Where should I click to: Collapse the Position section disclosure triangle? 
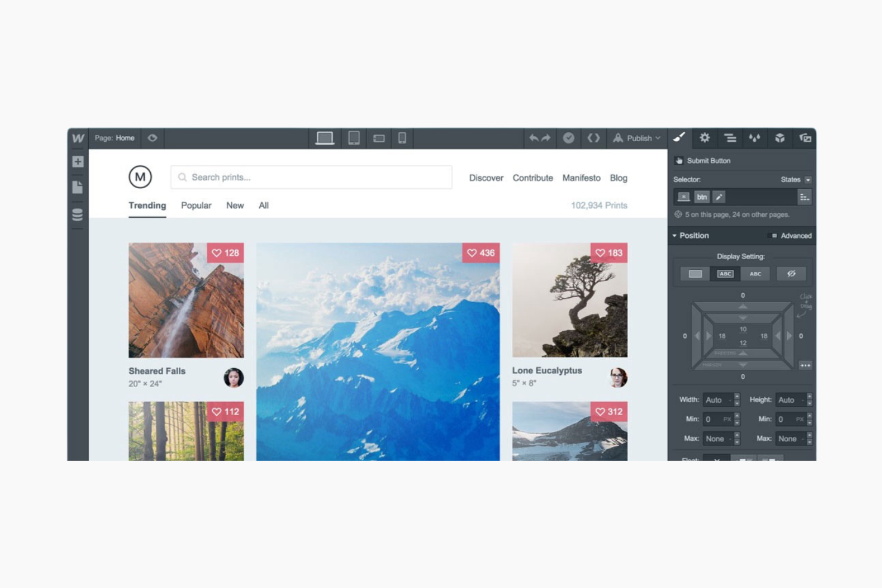675,235
